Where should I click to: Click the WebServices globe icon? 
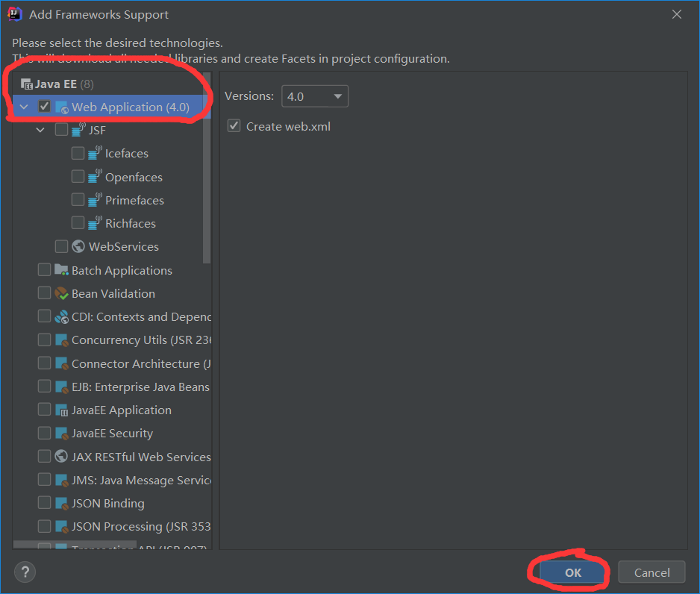click(x=78, y=246)
